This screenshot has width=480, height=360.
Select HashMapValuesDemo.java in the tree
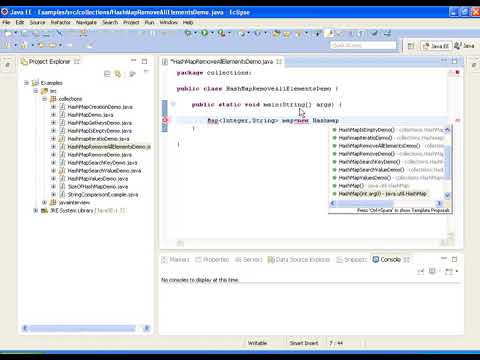click(x=98, y=179)
